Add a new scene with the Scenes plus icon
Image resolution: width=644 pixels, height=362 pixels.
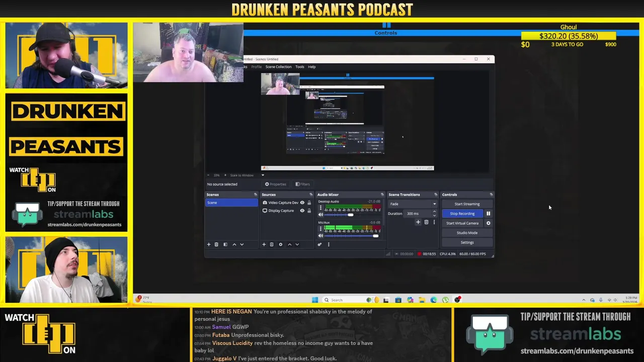point(209,244)
